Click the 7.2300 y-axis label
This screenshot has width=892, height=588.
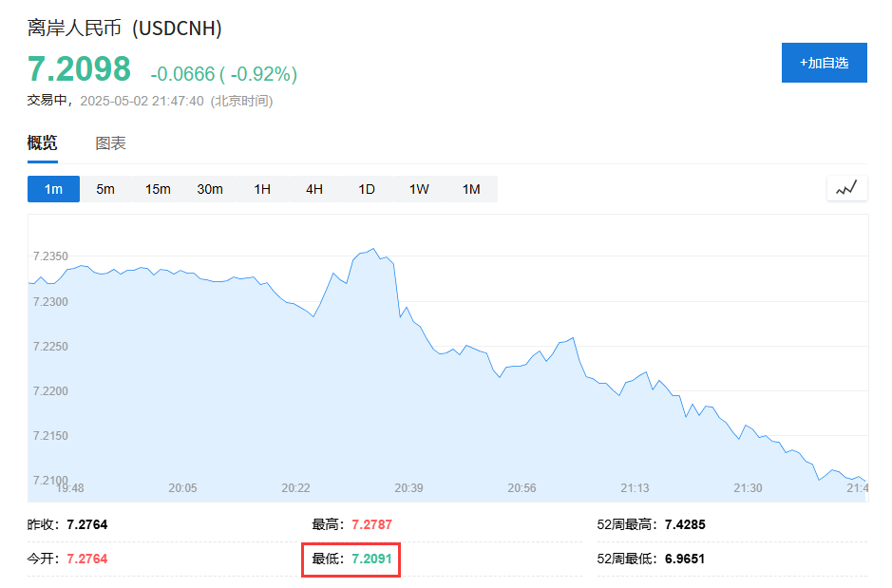pos(50,302)
